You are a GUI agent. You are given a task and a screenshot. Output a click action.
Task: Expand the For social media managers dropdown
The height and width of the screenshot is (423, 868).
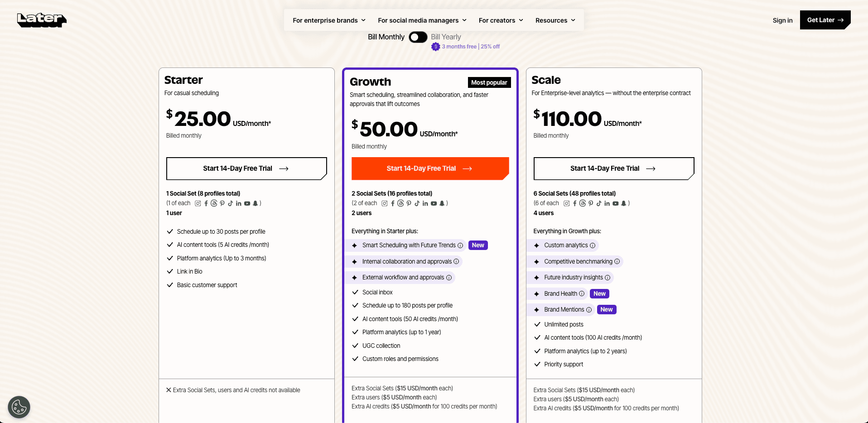tap(422, 20)
